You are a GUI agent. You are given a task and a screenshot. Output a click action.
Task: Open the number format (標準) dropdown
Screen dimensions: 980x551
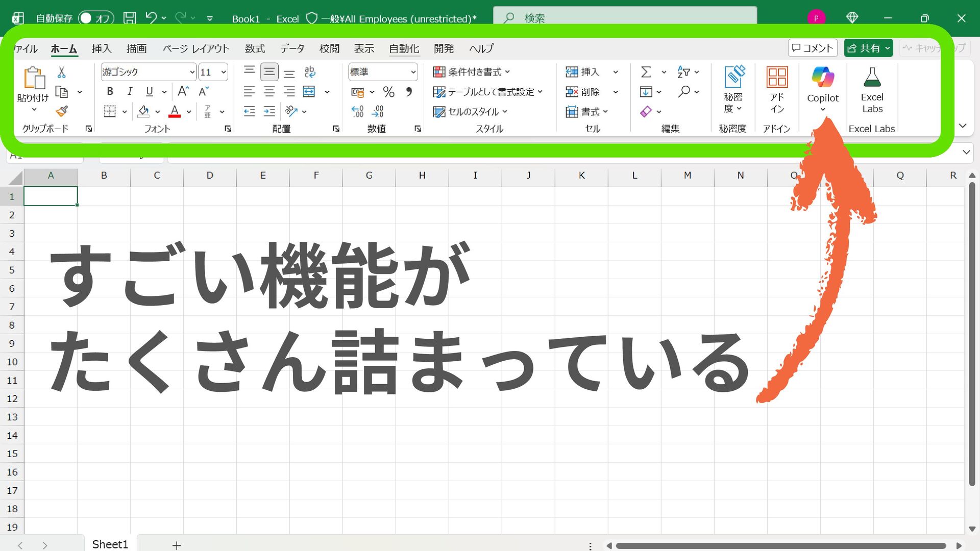pos(413,72)
